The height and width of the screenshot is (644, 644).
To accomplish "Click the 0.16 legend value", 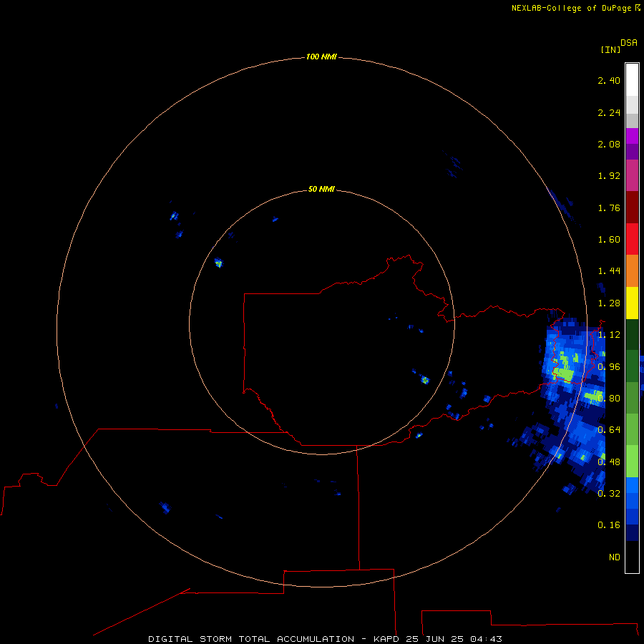I will pos(609,525).
